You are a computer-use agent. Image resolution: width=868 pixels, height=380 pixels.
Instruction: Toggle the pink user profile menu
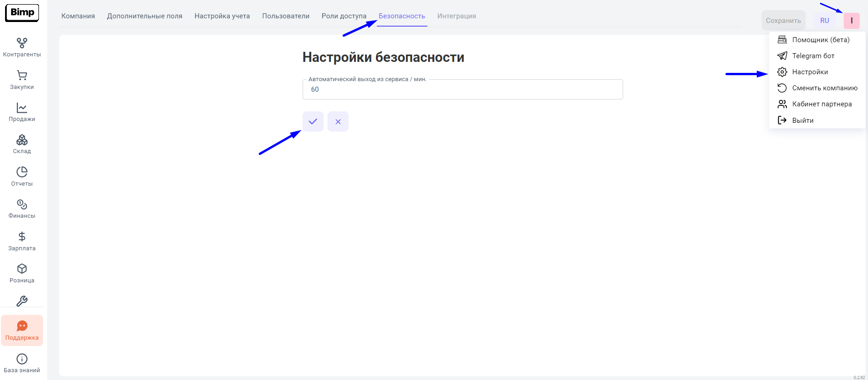851,21
